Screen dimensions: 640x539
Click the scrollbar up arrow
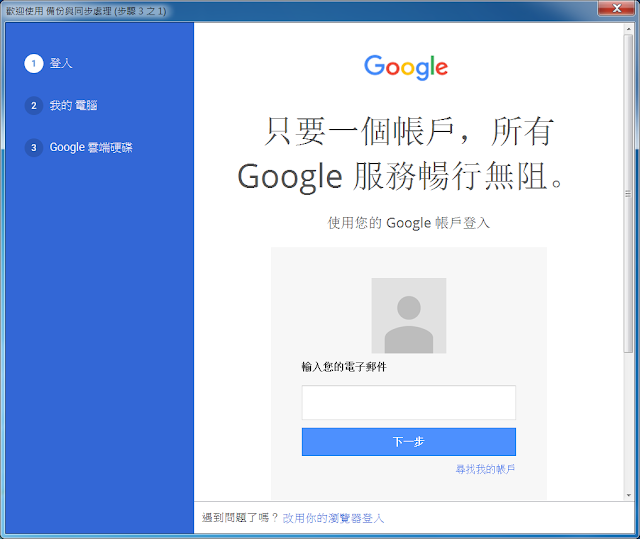(x=628, y=29)
